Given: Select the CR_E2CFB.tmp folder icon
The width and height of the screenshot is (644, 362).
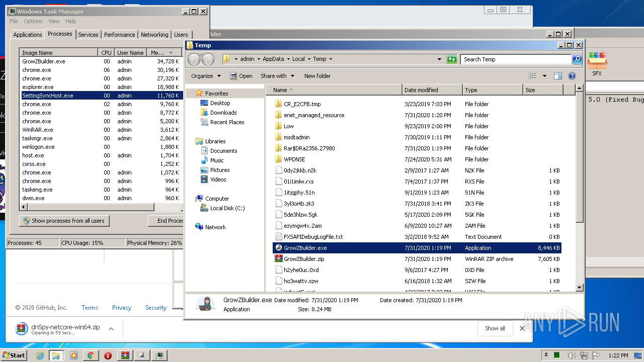Looking at the screenshot, I should (x=279, y=104).
